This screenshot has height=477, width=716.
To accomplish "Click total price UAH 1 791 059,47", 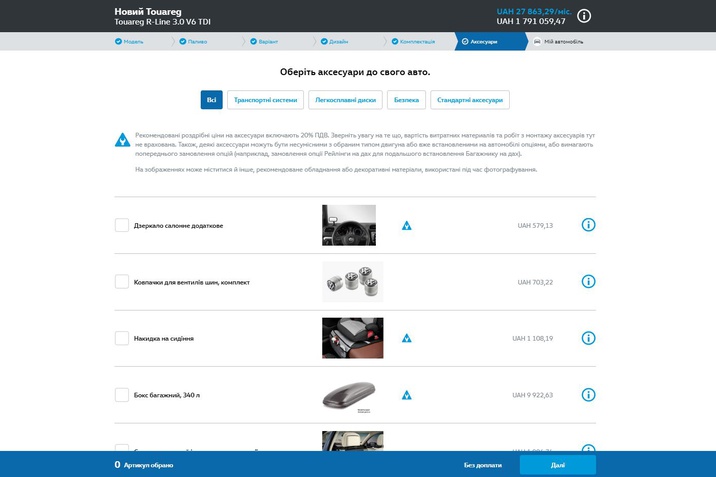I will coord(531,21).
